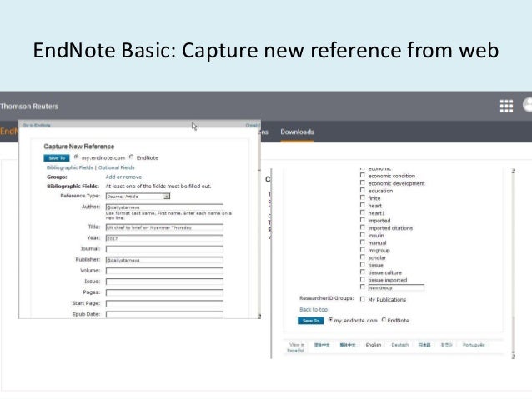Close the capture dialog via Close link
This screenshot has width=532, height=399.
tap(252, 126)
